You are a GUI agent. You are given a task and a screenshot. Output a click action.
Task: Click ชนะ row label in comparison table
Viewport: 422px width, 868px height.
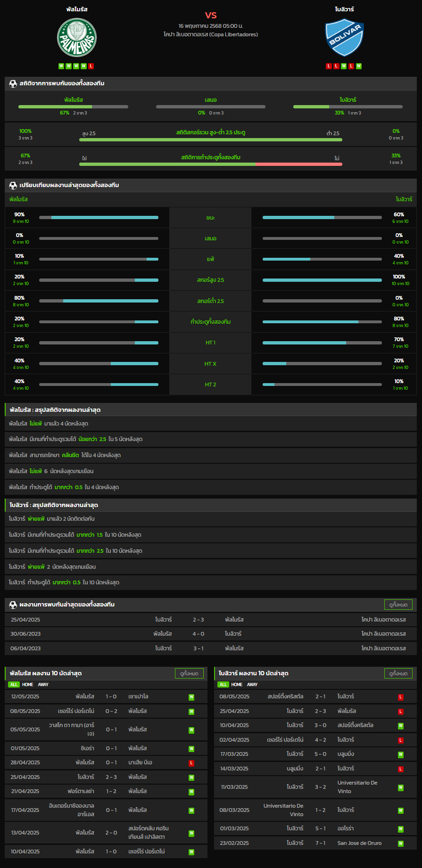click(211, 218)
